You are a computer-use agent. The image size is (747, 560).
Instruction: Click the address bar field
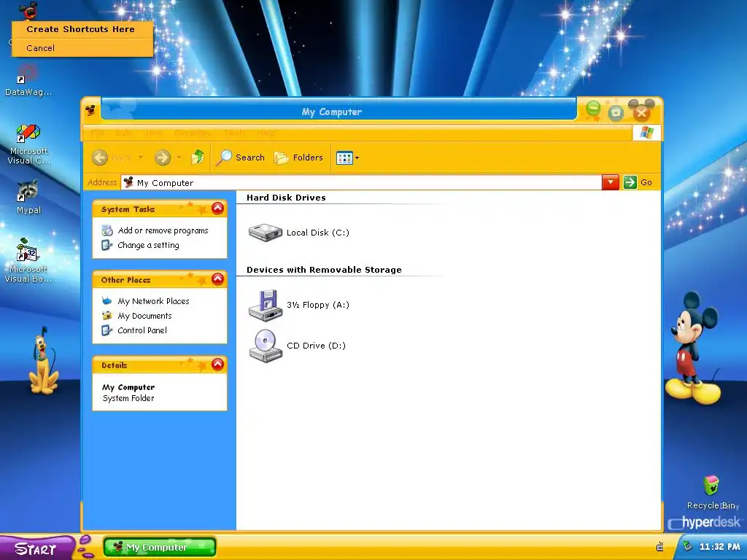[361, 183]
